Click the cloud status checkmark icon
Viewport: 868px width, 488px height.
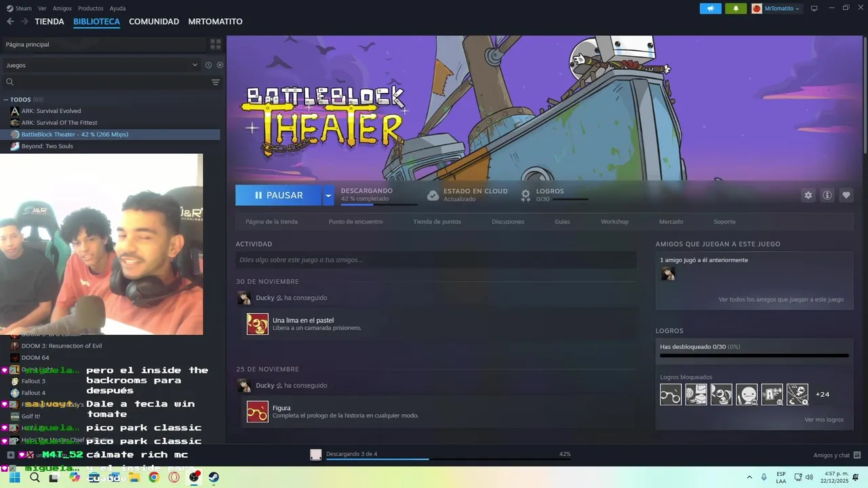pos(433,195)
